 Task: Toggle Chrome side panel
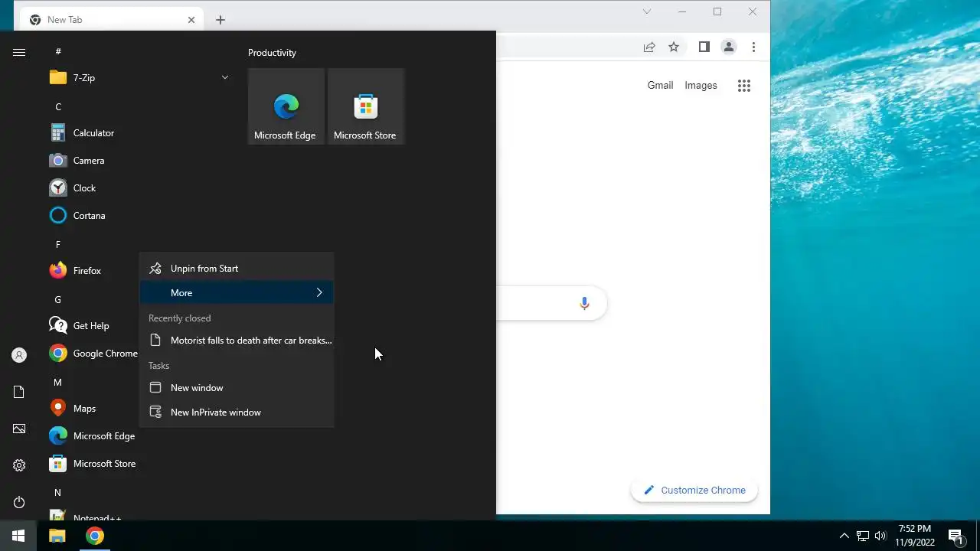point(704,47)
